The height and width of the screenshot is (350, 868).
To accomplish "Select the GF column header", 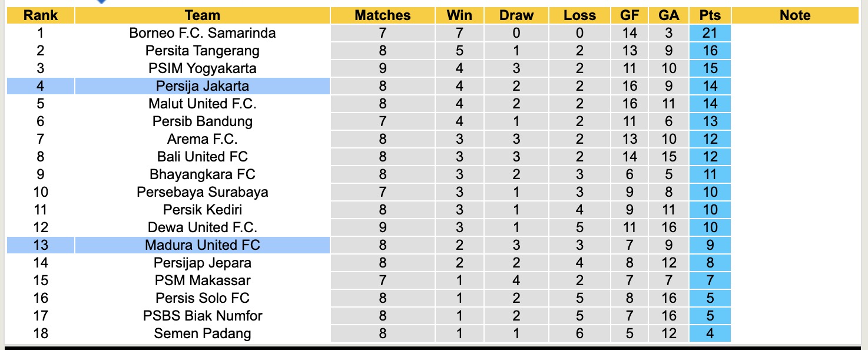I will [630, 15].
